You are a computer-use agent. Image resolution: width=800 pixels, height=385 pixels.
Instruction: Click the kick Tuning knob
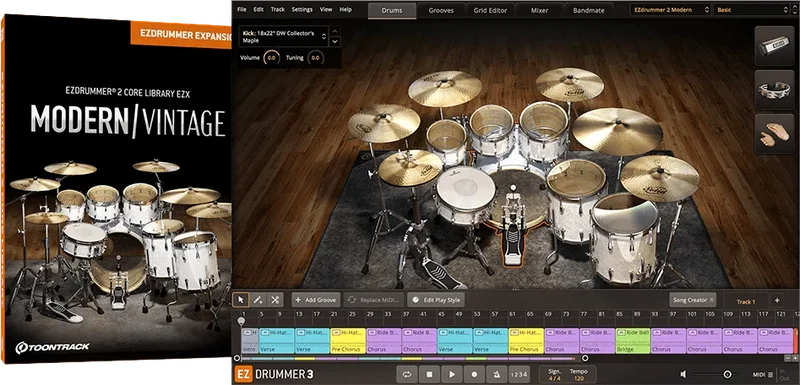click(315, 58)
